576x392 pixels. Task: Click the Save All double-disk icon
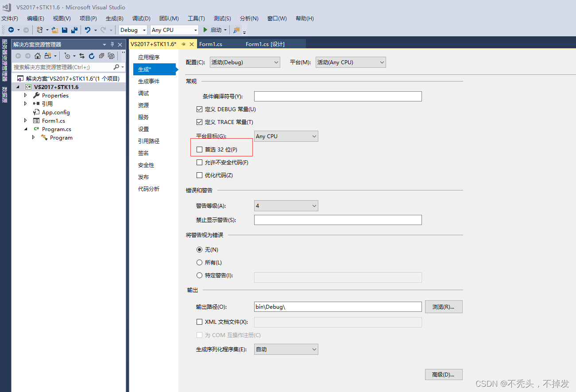coord(74,30)
